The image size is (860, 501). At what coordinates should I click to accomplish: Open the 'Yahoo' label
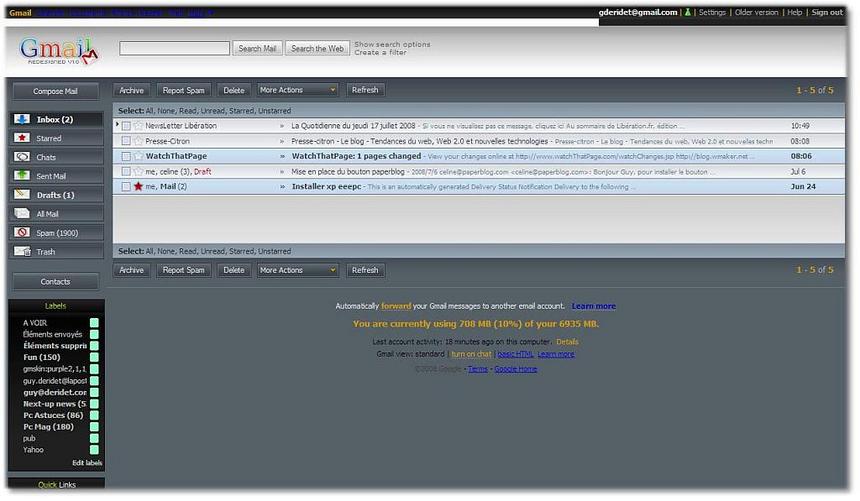click(33, 450)
